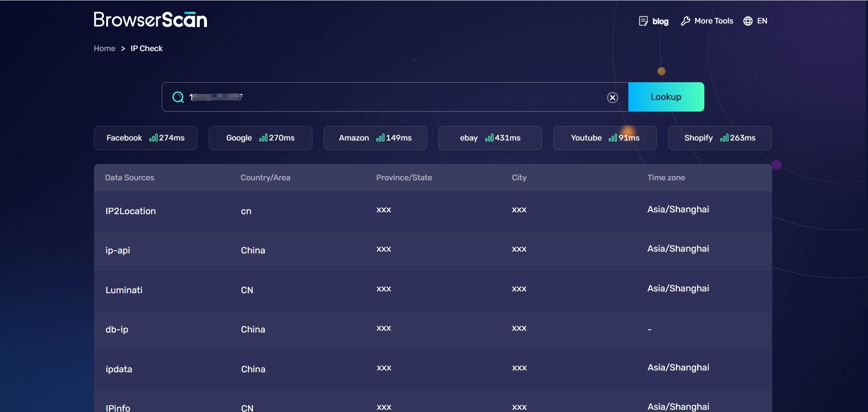Select db-ip data source row

coord(433,329)
